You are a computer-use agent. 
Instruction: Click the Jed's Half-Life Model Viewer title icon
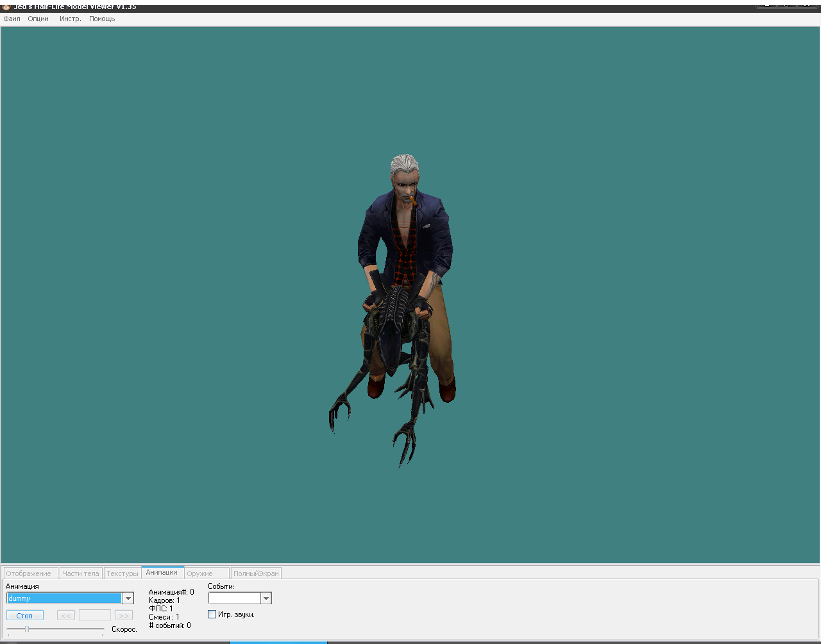pyautogui.click(x=6, y=7)
